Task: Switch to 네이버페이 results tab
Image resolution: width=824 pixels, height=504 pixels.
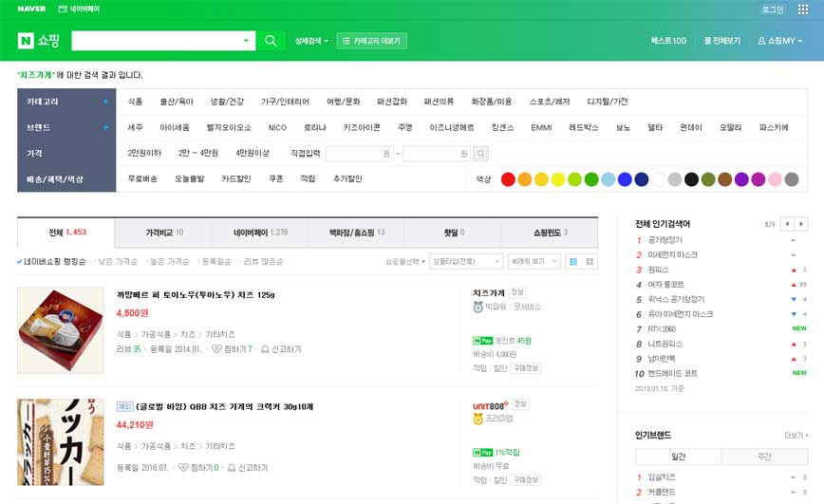Action: (x=259, y=233)
